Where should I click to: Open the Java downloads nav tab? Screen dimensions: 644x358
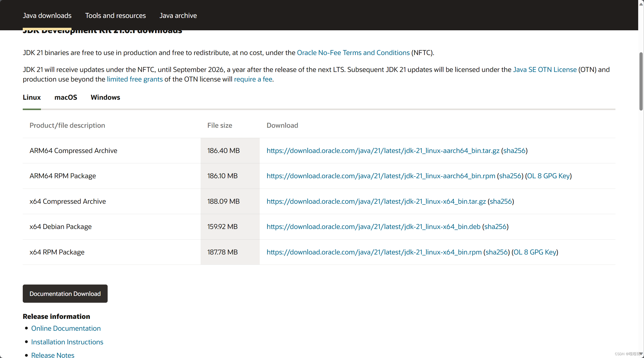click(47, 16)
